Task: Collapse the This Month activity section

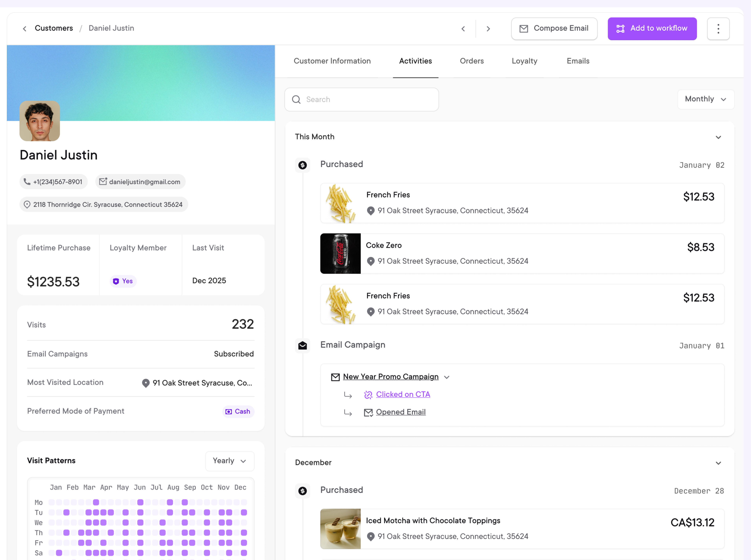Action: pos(718,137)
